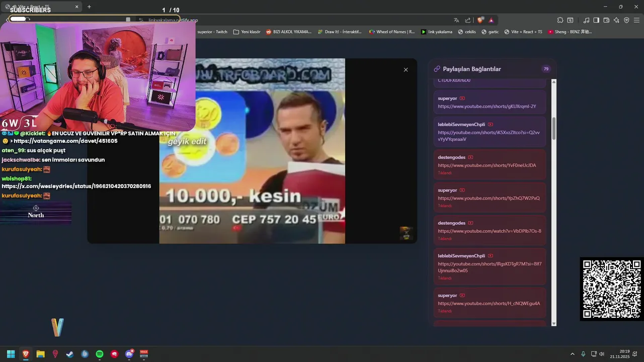This screenshot has height=362, width=644.
Task: Show hidden system tray icons chevron
Action: point(572,354)
